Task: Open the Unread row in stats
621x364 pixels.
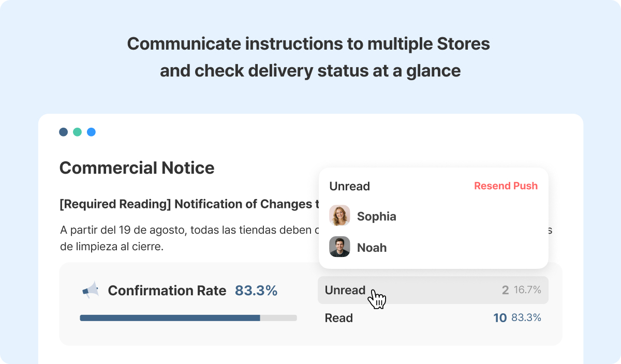Action: pyautogui.click(x=433, y=290)
